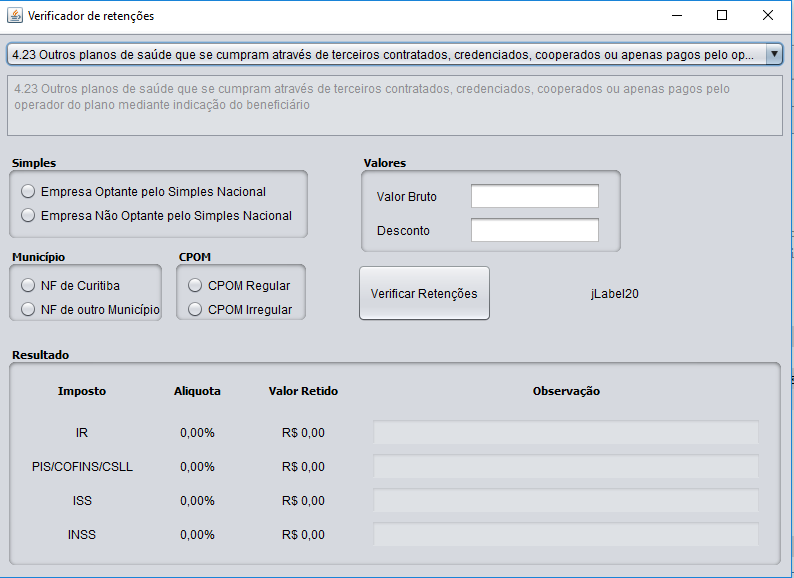794x578 pixels.
Task: Open the service code dropdown arrow
Action: (774, 54)
